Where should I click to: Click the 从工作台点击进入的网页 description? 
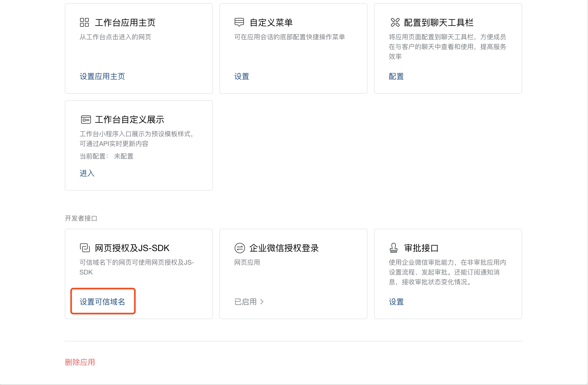pos(115,37)
